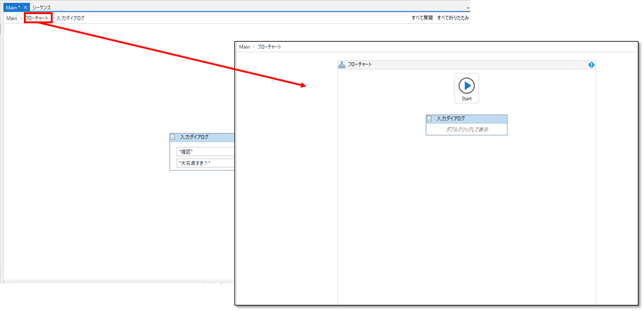644x311 pixels.
Task: Click すべて展開 to expand all activities
Action: (422, 18)
